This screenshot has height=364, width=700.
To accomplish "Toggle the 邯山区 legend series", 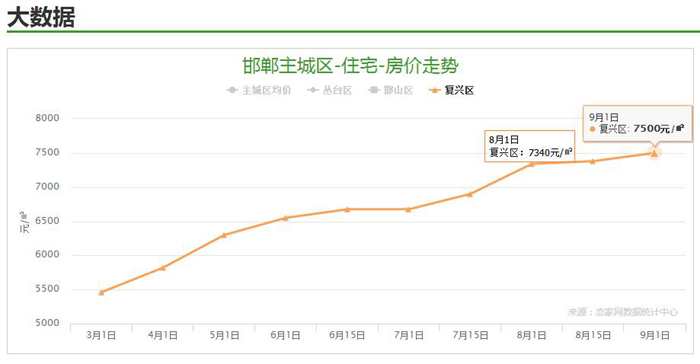I will pos(390,90).
